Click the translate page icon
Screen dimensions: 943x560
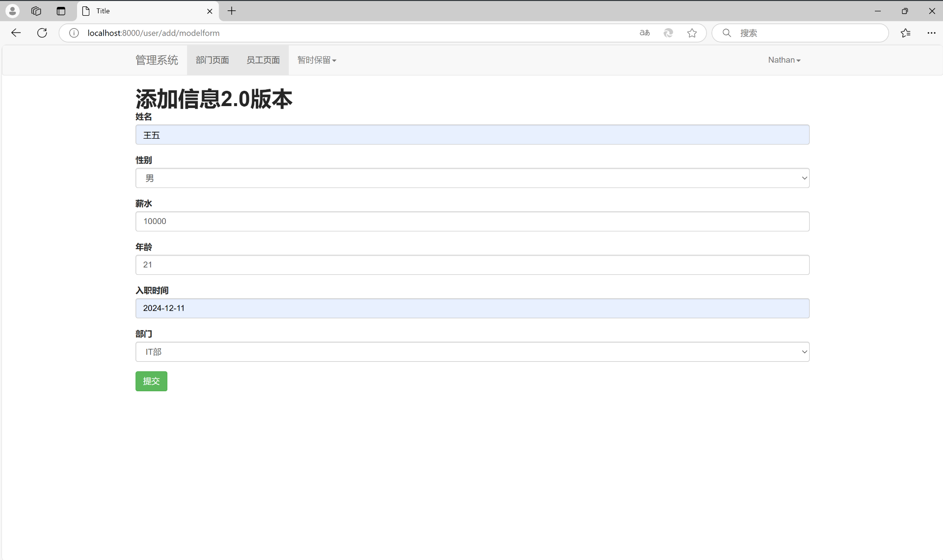(x=645, y=33)
